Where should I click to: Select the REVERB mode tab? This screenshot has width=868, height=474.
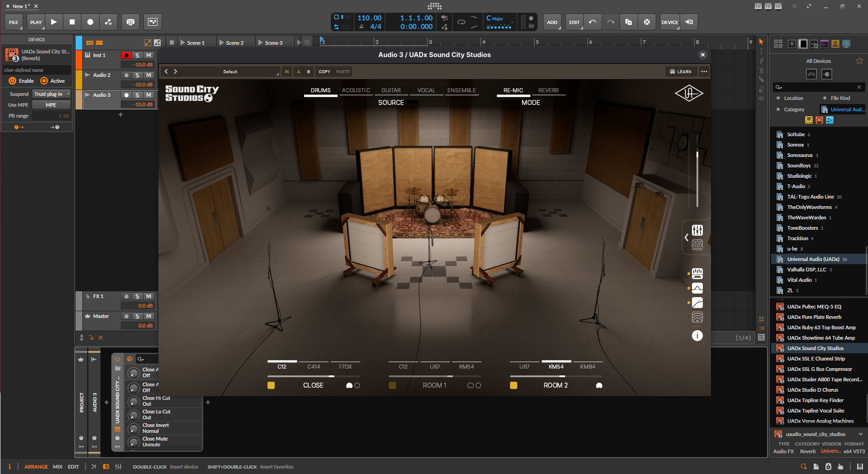[548, 90]
